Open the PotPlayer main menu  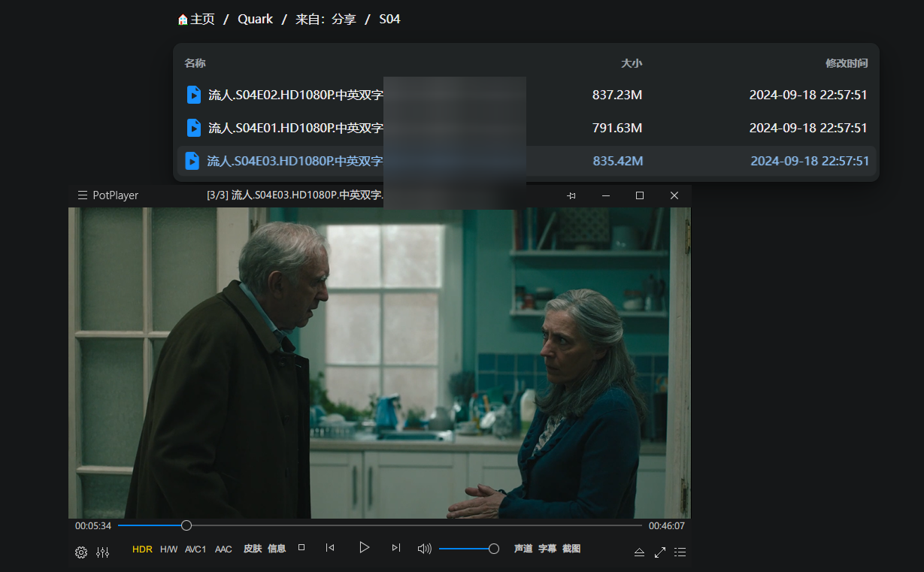click(83, 195)
